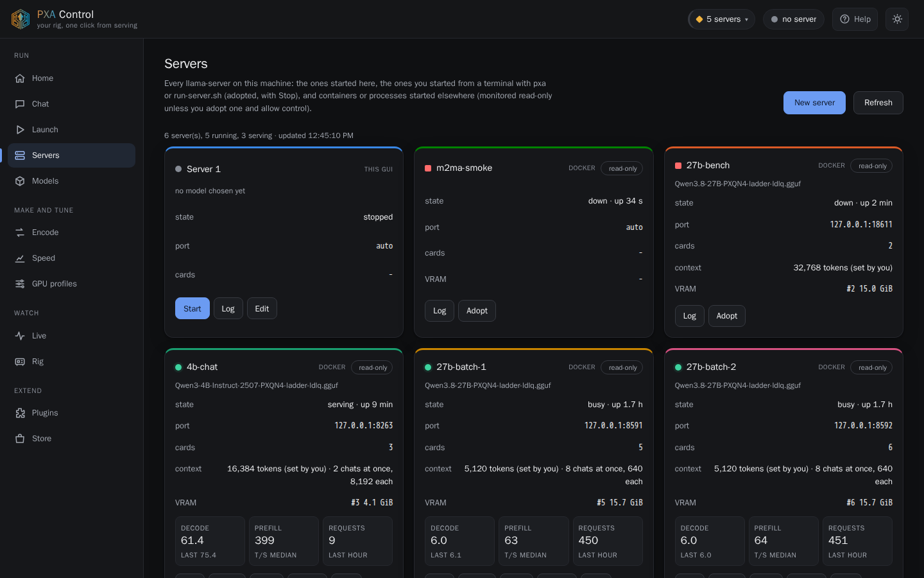Edit Server 1 settings

262,308
